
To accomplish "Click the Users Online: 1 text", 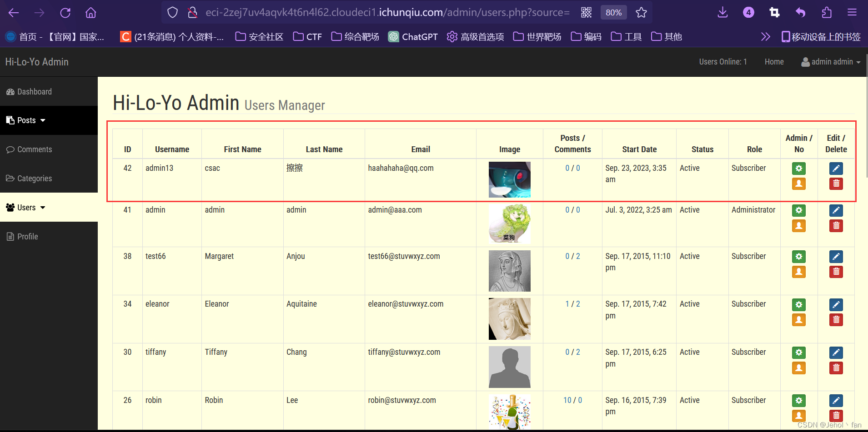I will coord(723,62).
